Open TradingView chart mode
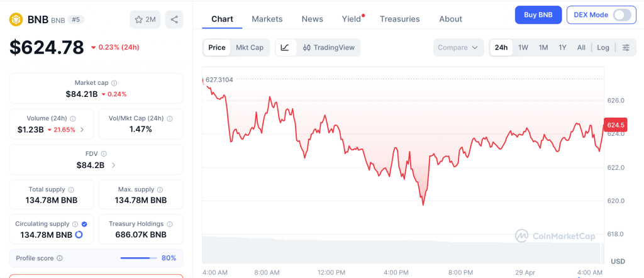The width and height of the screenshot is (644, 278). [x=328, y=47]
